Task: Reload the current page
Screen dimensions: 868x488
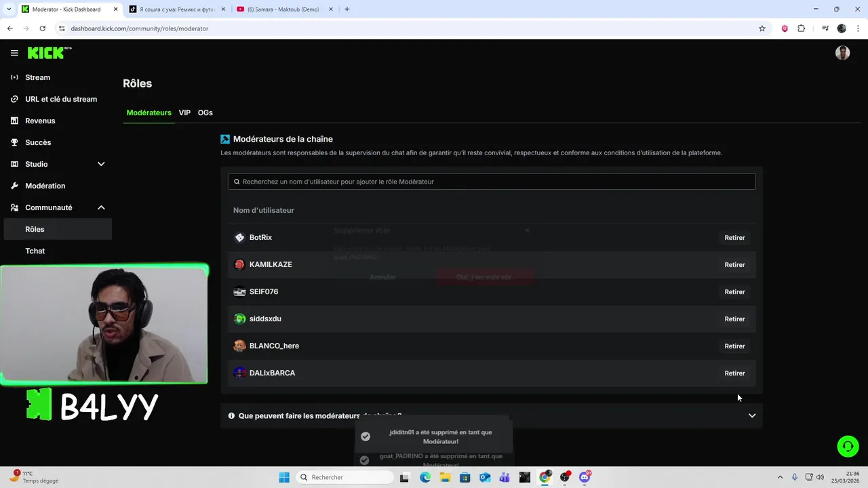Action: [x=42, y=28]
